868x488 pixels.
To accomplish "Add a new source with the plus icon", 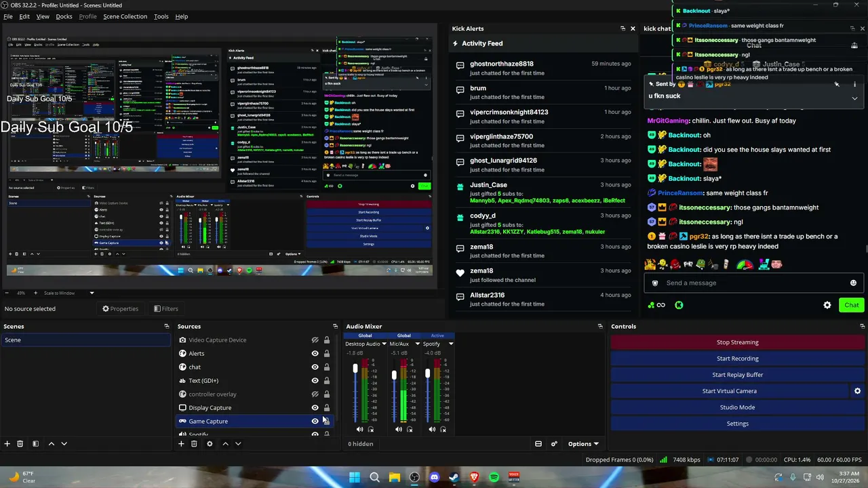I will [181, 444].
